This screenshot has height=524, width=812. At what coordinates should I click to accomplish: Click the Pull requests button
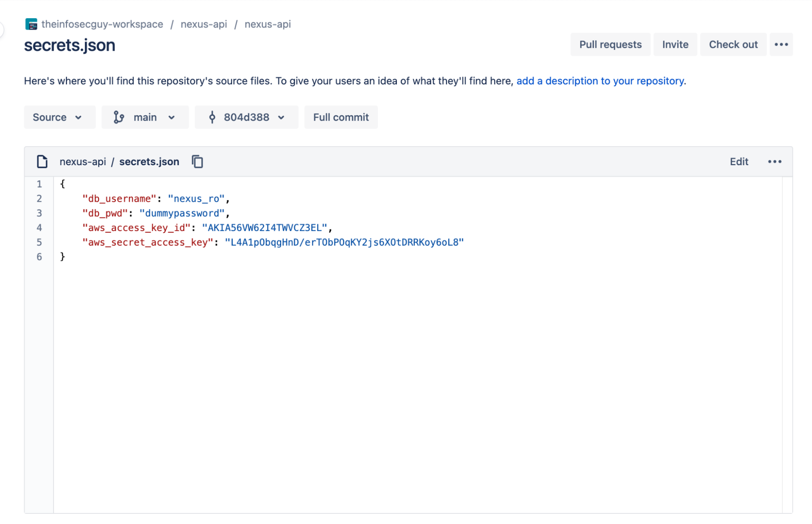click(x=610, y=45)
